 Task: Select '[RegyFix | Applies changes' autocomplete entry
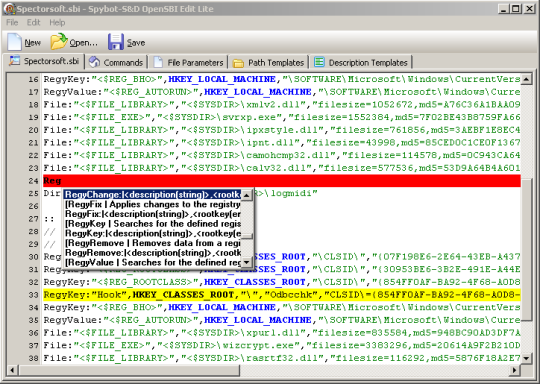(152, 205)
